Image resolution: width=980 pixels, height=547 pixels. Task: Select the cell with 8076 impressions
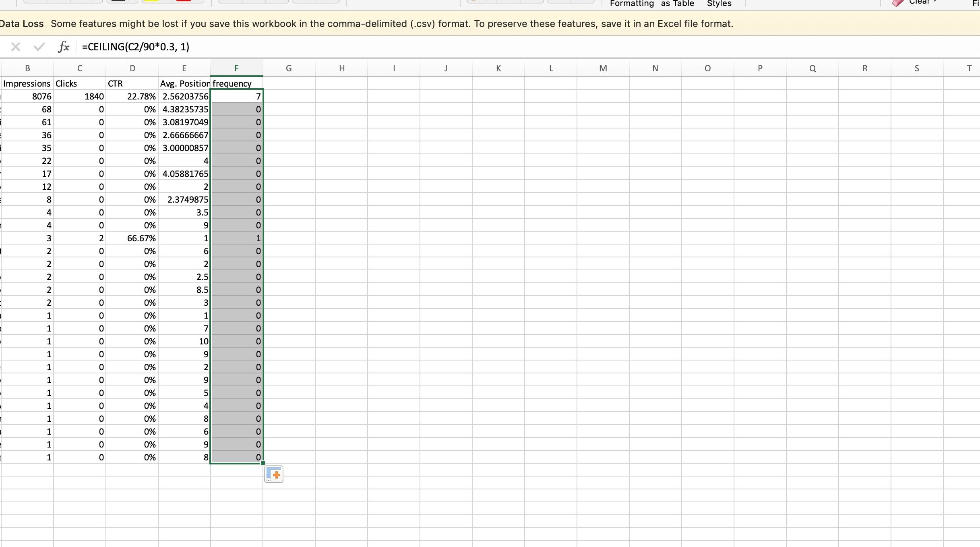(x=27, y=96)
